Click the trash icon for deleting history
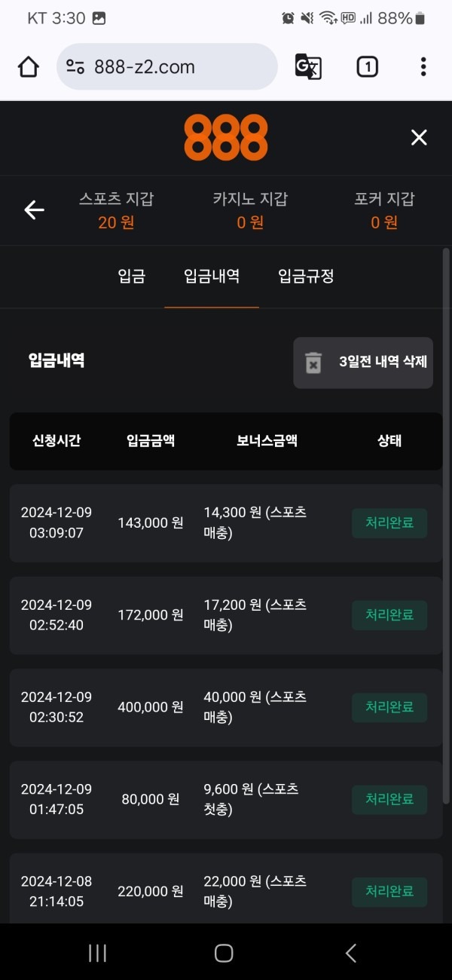 [x=316, y=363]
